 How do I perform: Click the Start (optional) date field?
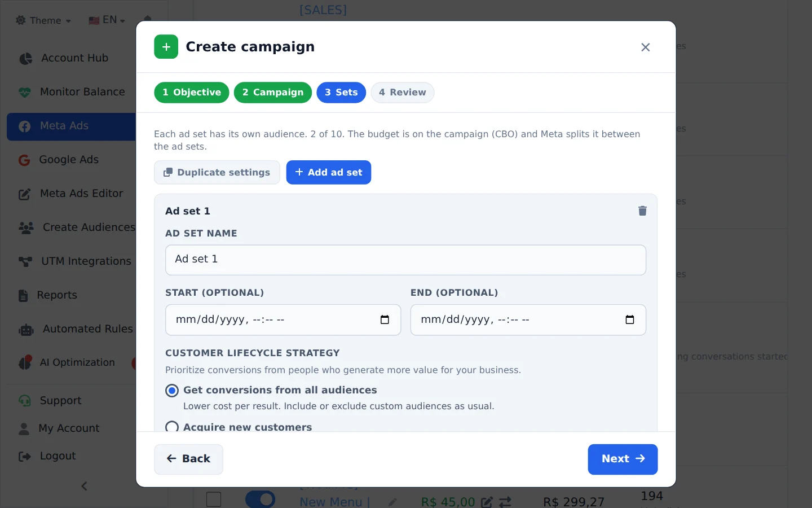(283, 320)
